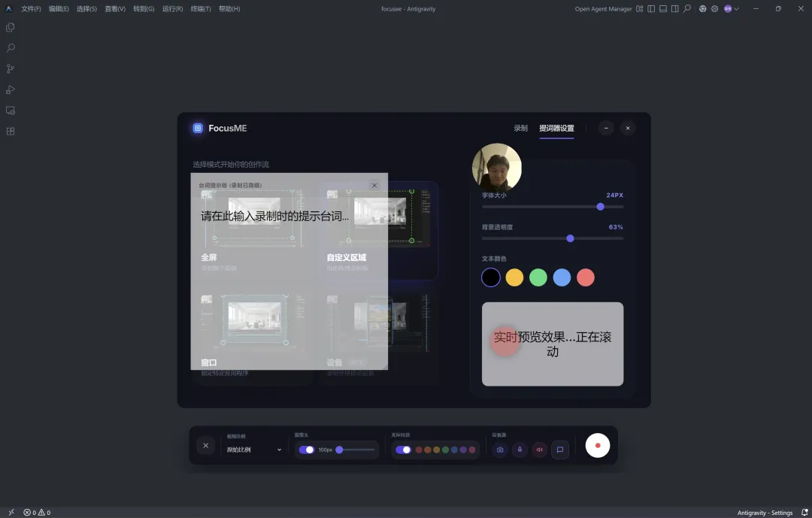The image size is (812, 518).
Task: Click the red speaker mute icon
Action: pos(540,450)
